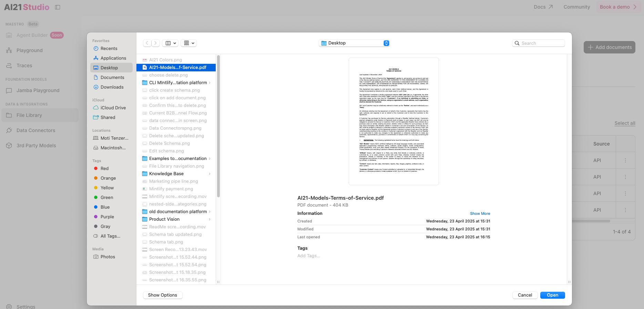Open Traces in AI21 sidebar
This screenshot has width=644, height=309.
coord(40,66)
